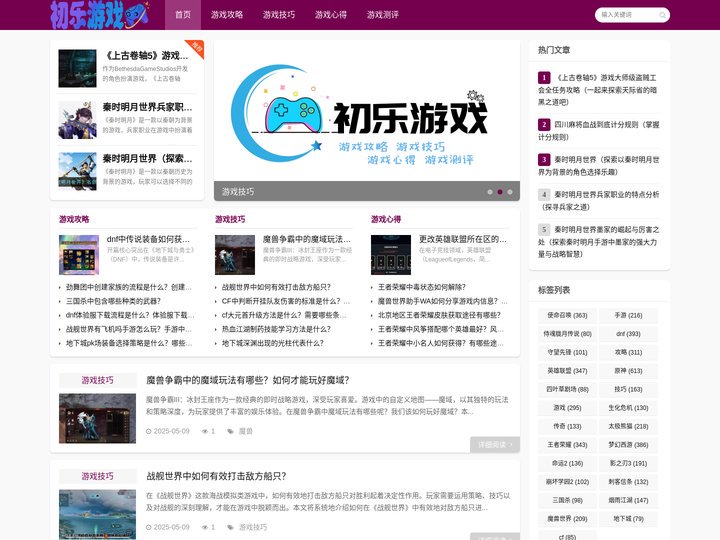Open 地下城pk场装备选择策略 link
Screen dimensions: 720x540
[129, 343]
